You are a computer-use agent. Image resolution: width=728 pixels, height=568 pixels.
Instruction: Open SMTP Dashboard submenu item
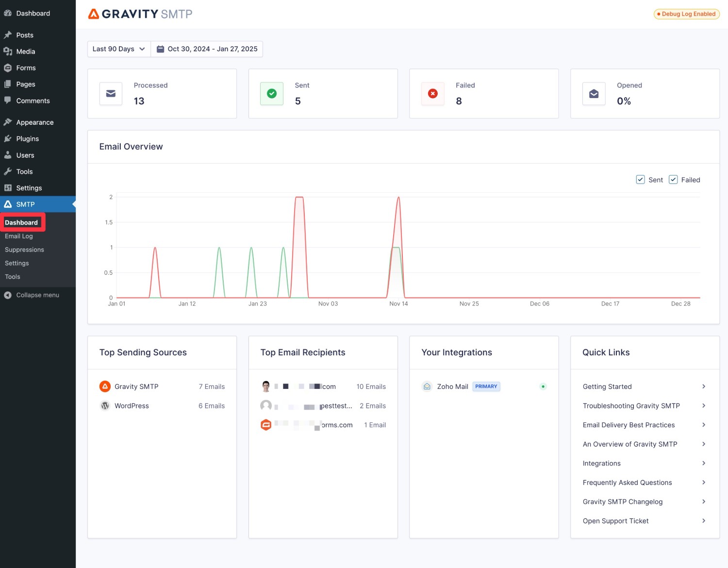click(21, 222)
